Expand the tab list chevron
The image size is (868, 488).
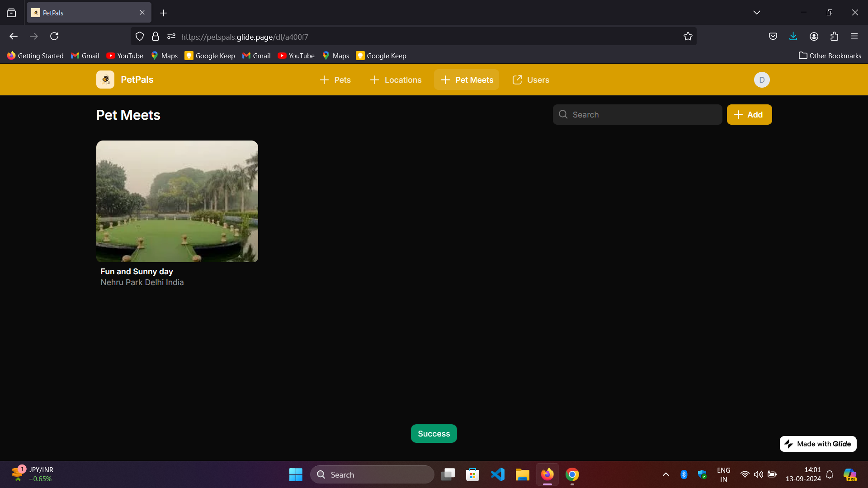pyautogui.click(x=757, y=12)
